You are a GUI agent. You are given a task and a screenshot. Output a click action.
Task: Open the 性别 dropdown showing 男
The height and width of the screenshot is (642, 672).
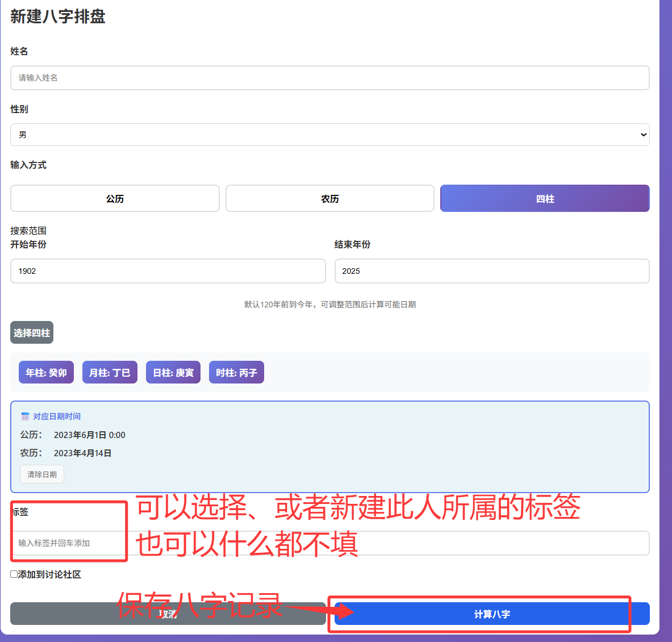pyautogui.click(x=329, y=135)
